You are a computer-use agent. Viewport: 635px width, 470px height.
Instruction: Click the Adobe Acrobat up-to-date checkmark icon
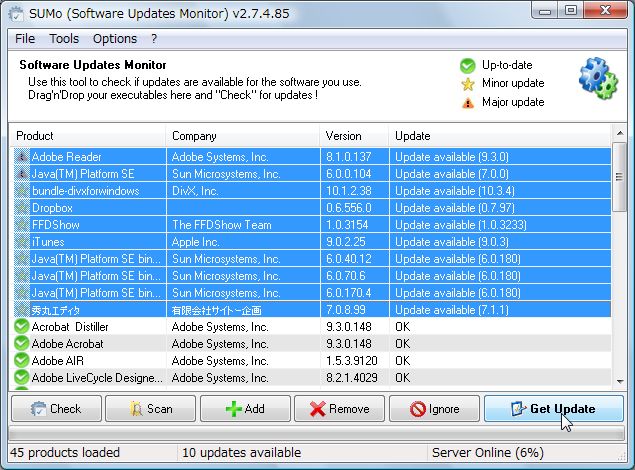21,343
